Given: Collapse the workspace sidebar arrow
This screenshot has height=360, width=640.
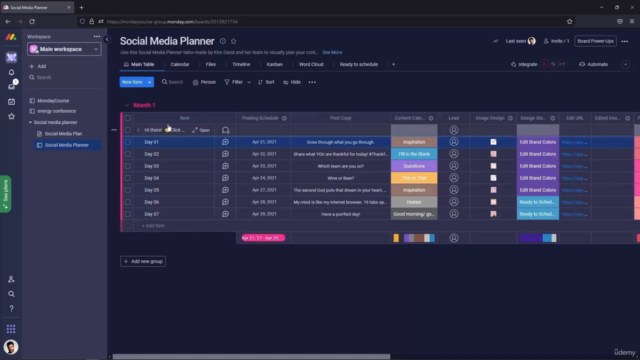Looking at the screenshot, I should coord(107,39).
